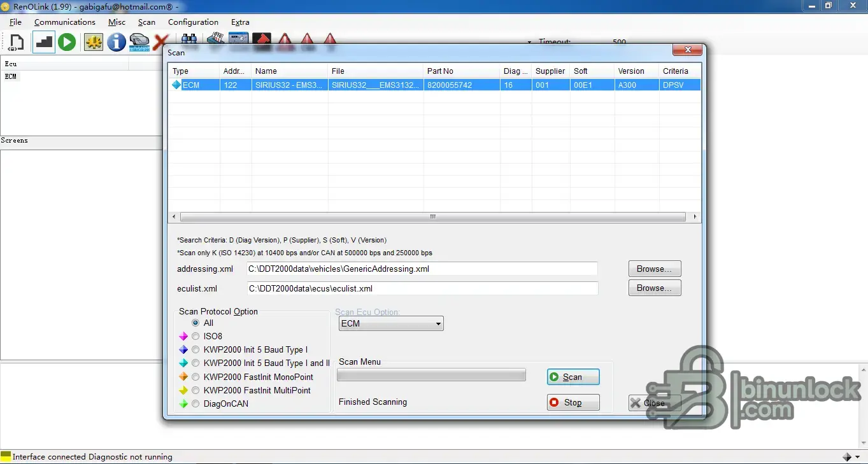This screenshot has width=868, height=464.
Task: Select the ECM entry in Ecu panel
Action: [x=11, y=76]
